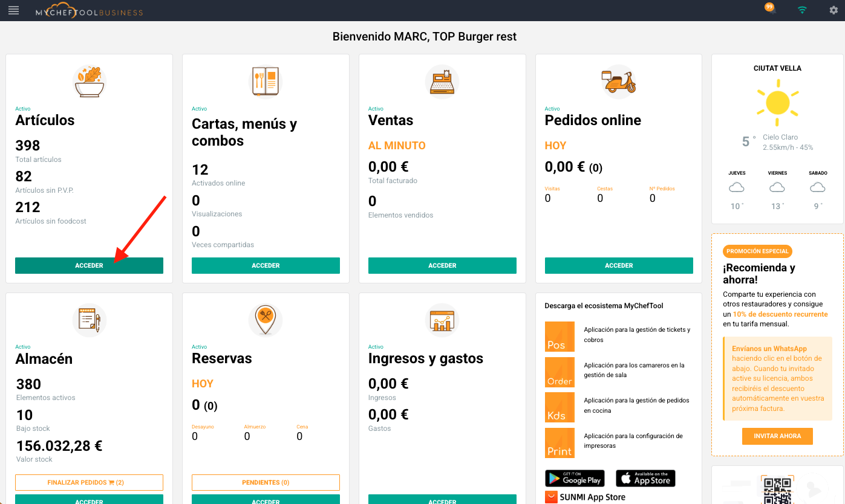Click the Pedidos online delivery scooter icon
845x504 pixels.
[619, 82]
